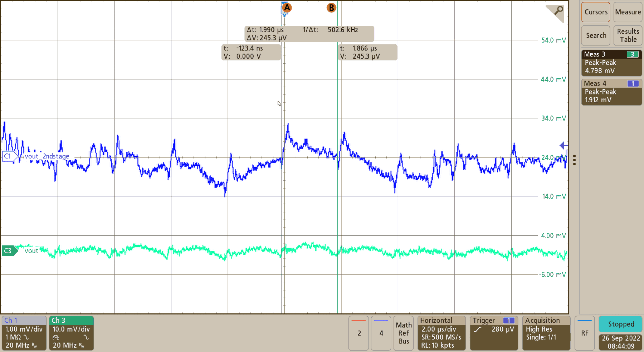Open the Measure menu

(x=628, y=12)
